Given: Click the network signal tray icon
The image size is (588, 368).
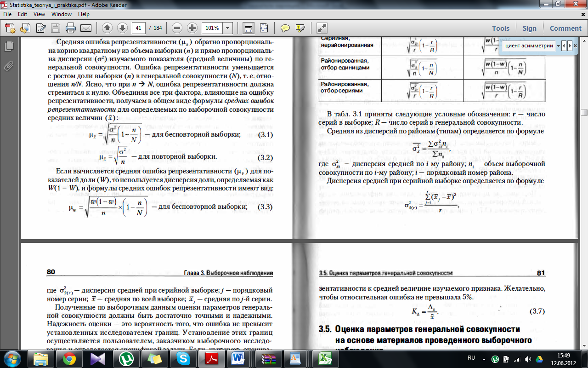Looking at the screenshot, I should pyautogui.click(x=517, y=359).
